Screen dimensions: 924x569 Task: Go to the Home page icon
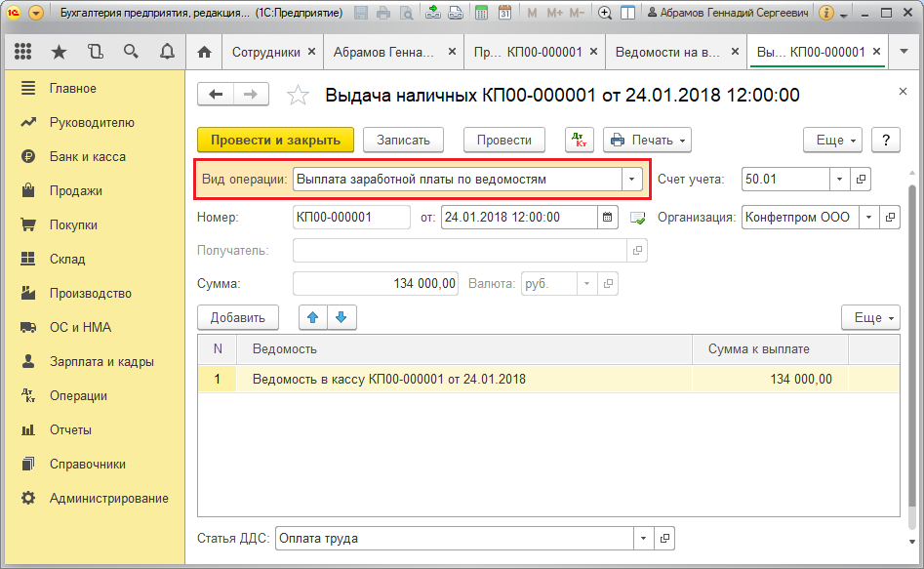204,52
